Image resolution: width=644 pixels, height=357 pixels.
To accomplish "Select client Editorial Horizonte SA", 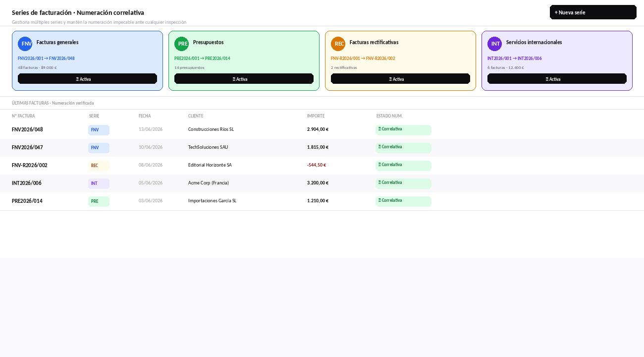I will click(x=210, y=165).
